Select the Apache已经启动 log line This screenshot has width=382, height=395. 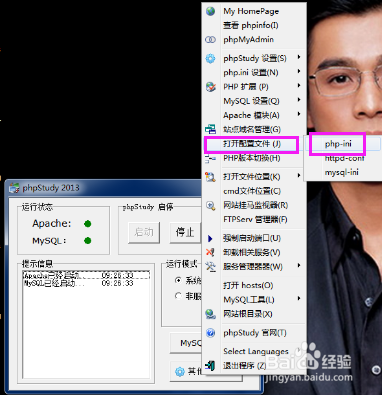click(86, 275)
